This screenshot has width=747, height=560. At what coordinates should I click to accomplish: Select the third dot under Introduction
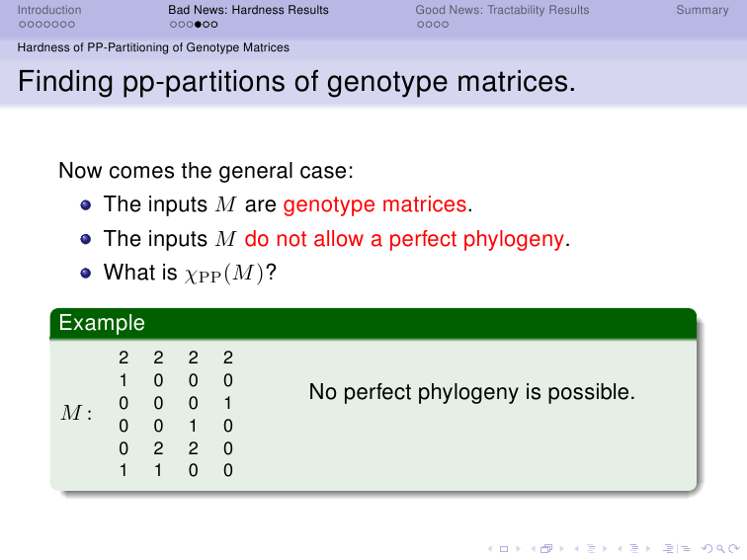pos(39,25)
